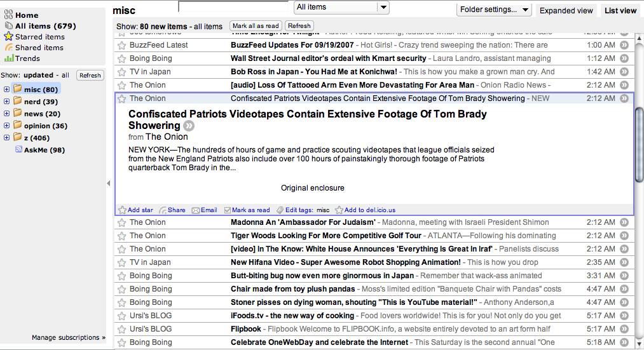Click scrollbar down arrow
Viewport: 644px width, 350px height.
[639, 344]
